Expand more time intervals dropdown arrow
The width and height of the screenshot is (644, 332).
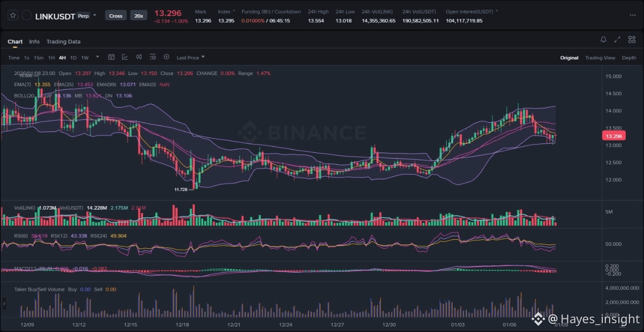[x=98, y=57]
